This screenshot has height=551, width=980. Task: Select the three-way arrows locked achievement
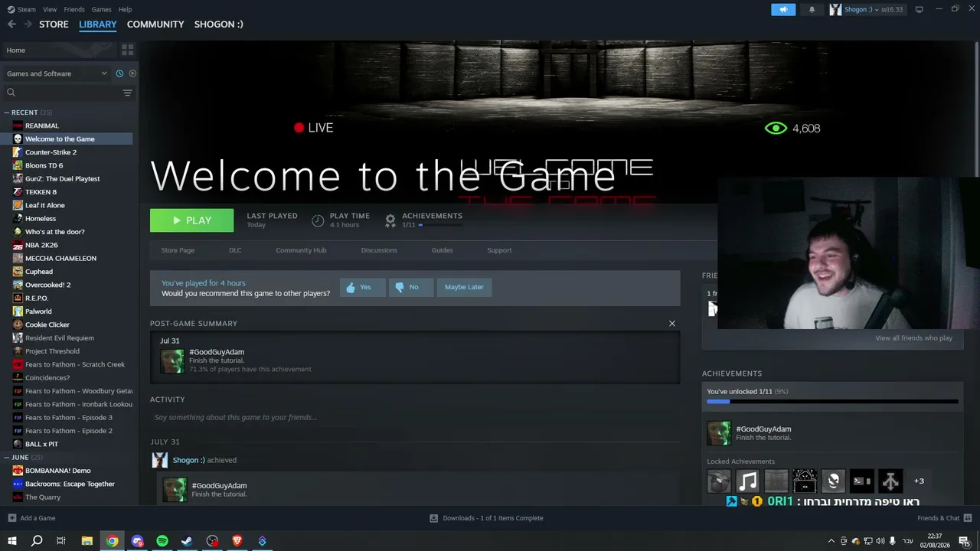click(890, 481)
